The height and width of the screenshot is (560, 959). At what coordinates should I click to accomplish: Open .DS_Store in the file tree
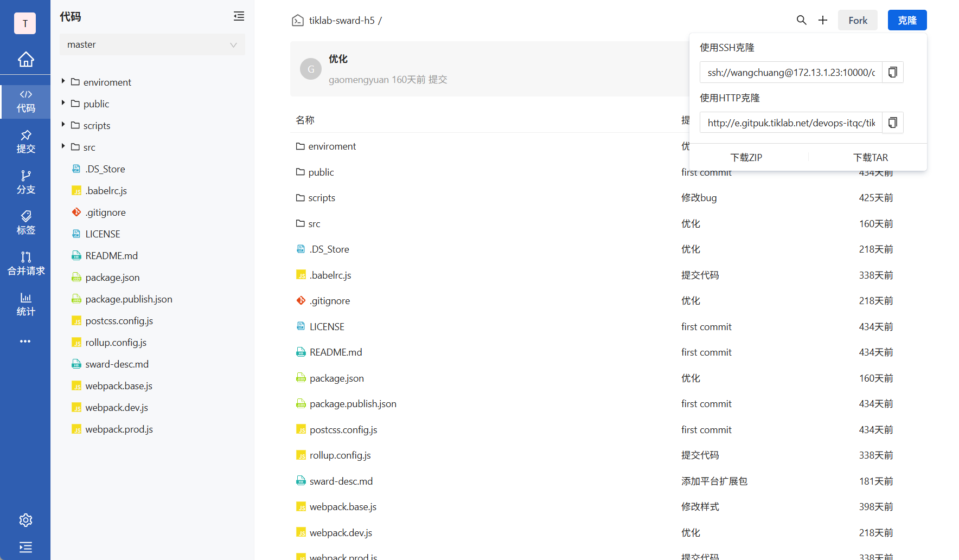[105, 169]
